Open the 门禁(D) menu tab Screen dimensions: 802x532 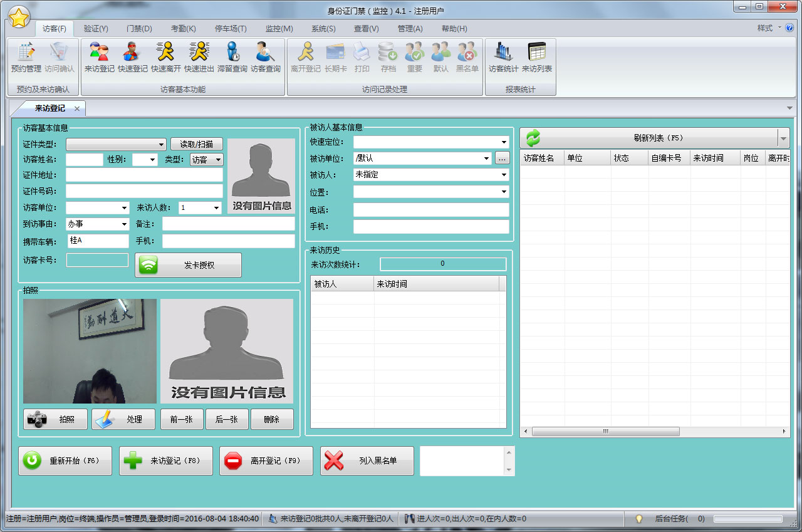[139, 29]
